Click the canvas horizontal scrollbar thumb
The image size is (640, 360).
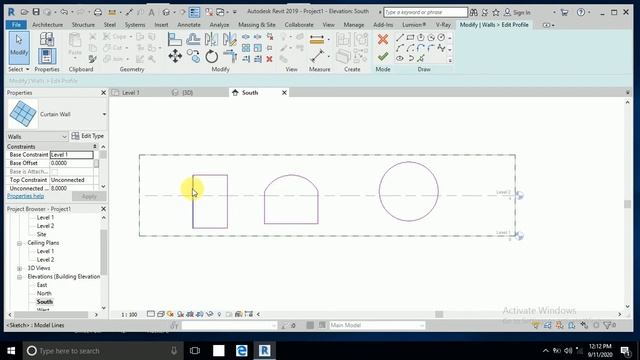pos(439,314)
